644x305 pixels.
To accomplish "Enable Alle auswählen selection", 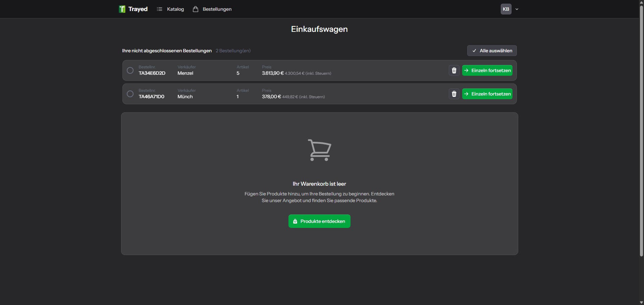I will pos(492,51).
